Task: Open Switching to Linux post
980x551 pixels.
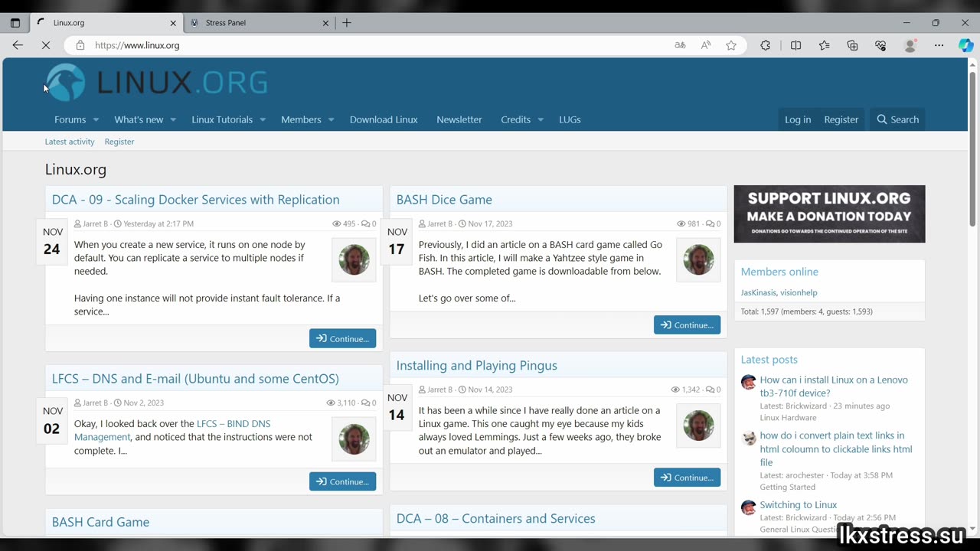Action: click(798, 505)
